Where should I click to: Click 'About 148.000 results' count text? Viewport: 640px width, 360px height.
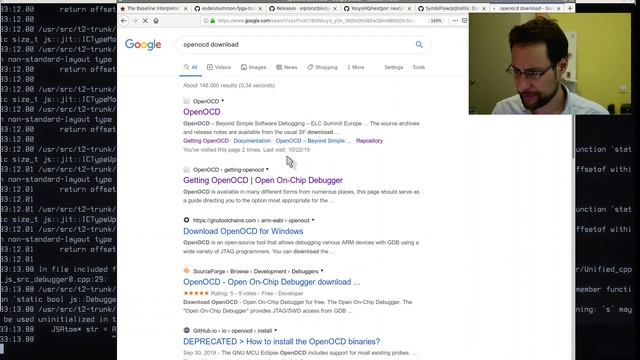pyautogui.click(x=229, y=85)
